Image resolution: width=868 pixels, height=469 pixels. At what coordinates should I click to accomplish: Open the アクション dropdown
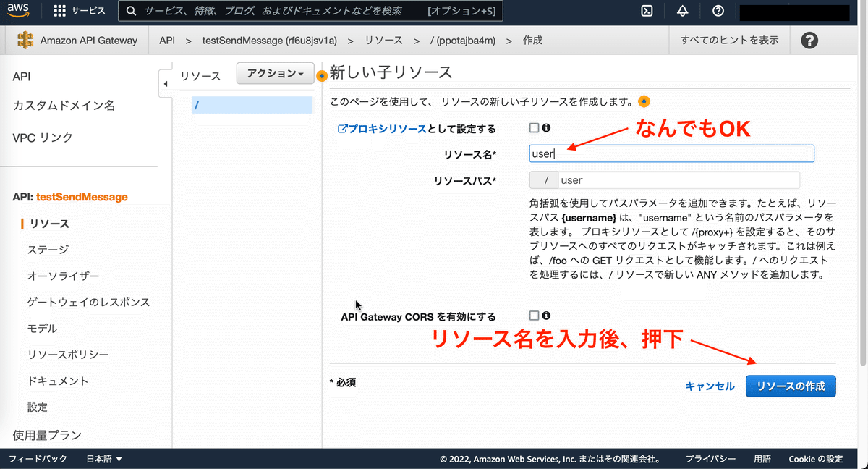pyautogui.click(x=275, y=74)
